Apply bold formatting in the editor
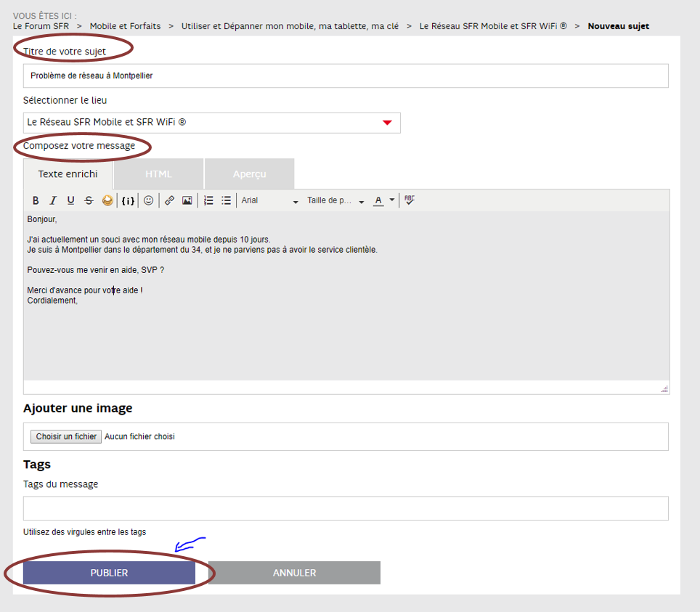Screen dimensions: 700x612 [36, 200]
